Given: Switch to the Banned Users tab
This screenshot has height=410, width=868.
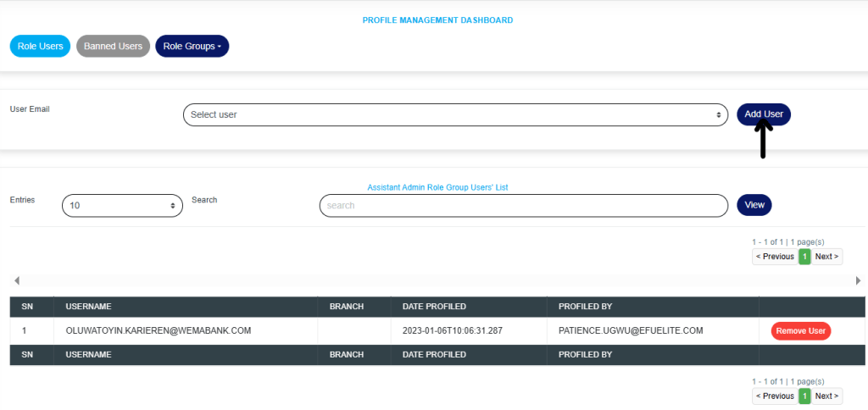Looking at the screenshot, I should point(113,46).
